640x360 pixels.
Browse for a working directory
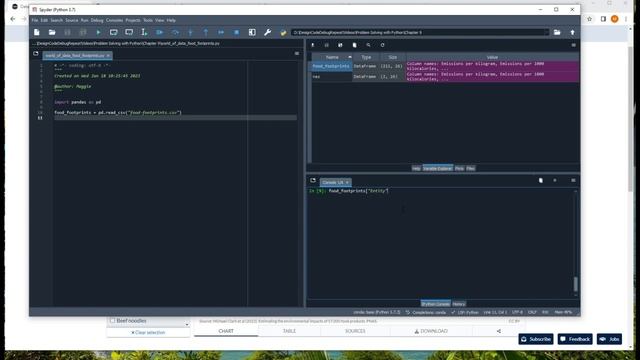click(x=557, y=32)
